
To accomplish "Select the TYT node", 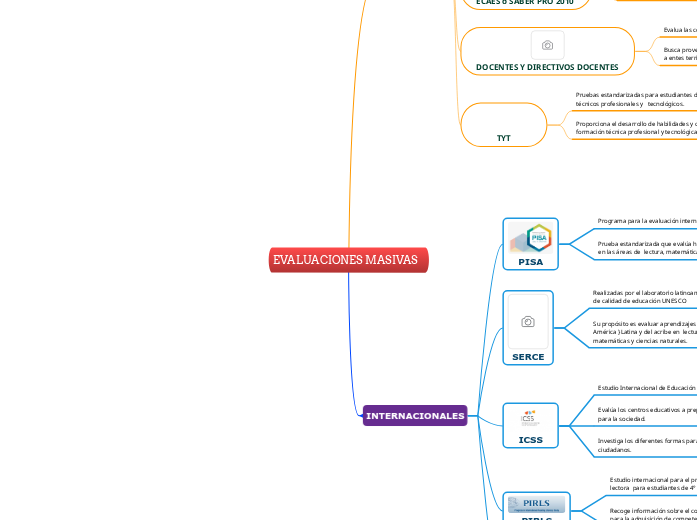I will click(x=504, y=125).
